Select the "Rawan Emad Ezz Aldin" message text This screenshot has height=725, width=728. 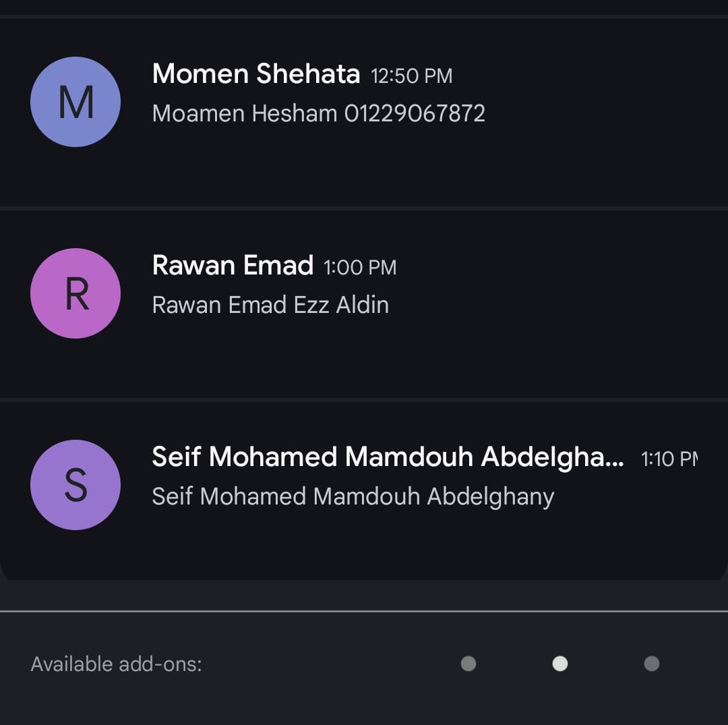coord(270,305)
